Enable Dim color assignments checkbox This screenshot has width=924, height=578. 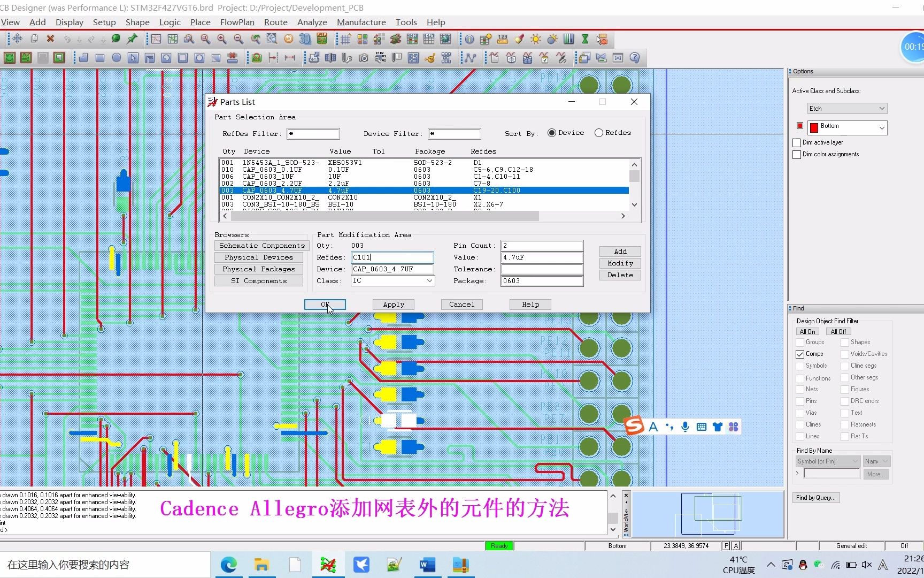pyautogui.click(x=797, y=155)
